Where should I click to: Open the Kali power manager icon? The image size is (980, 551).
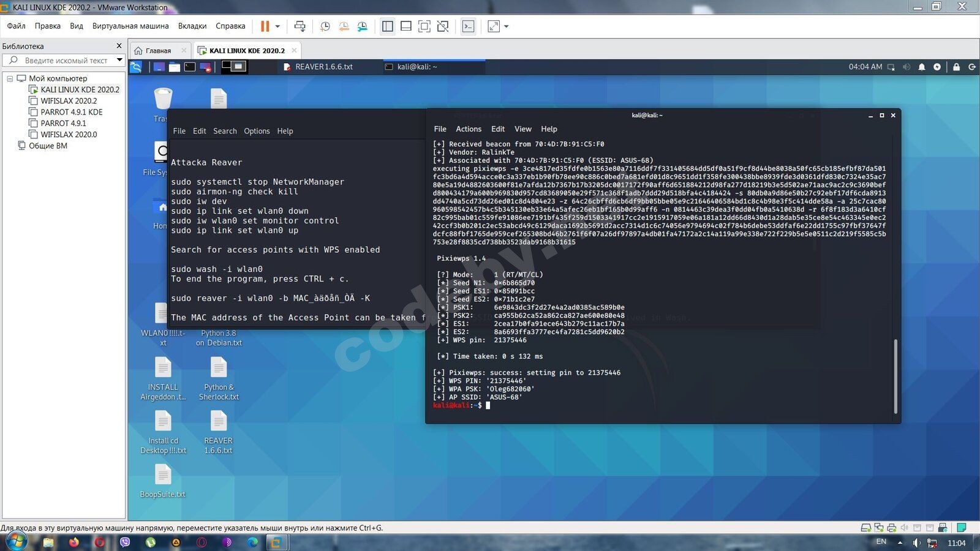pos(937,67)
